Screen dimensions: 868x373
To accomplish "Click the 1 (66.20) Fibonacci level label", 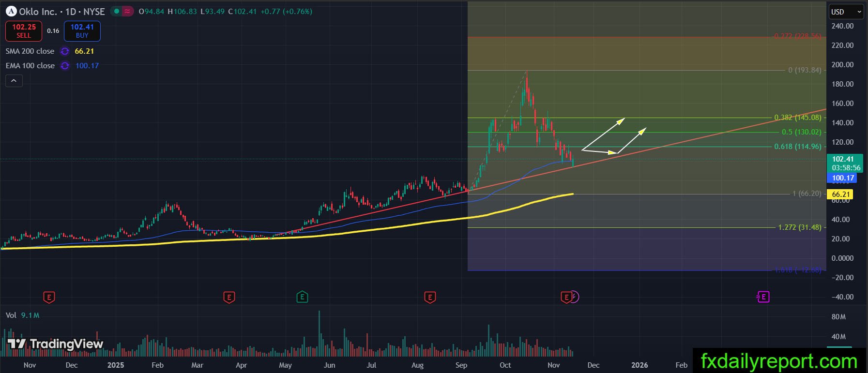I will point(807,194).
